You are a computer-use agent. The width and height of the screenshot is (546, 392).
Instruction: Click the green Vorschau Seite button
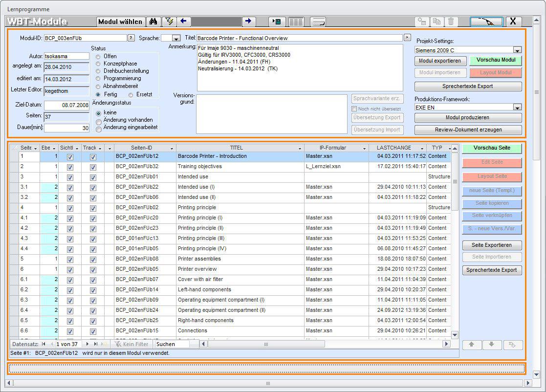pos(492,148)
